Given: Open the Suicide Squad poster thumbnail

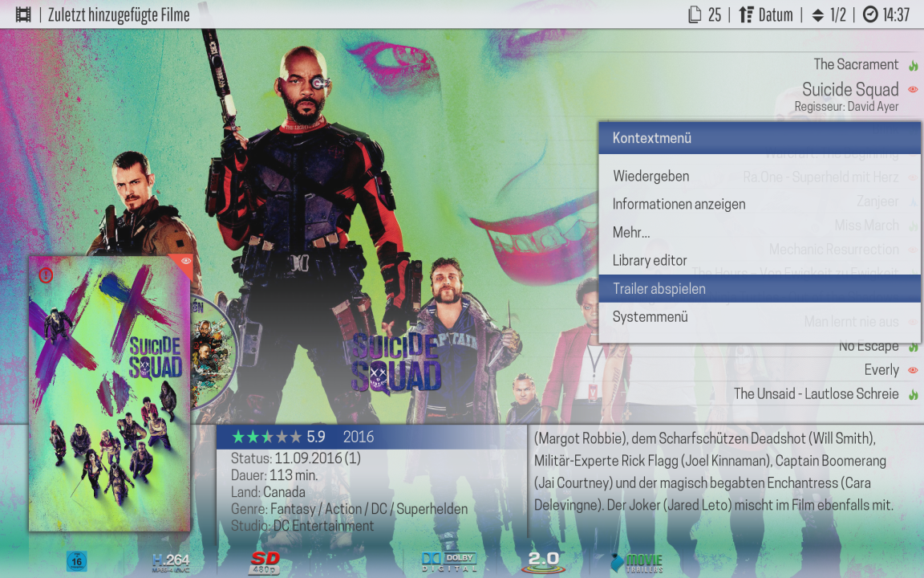Looking at the screenshot, I should (110, 393).
